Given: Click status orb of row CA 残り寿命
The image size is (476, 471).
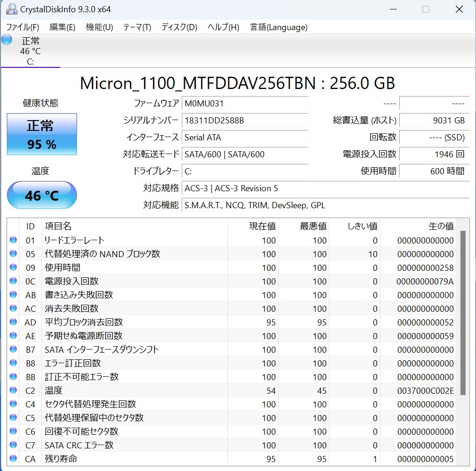Looking at the screenshot, I should coord(13,459).
